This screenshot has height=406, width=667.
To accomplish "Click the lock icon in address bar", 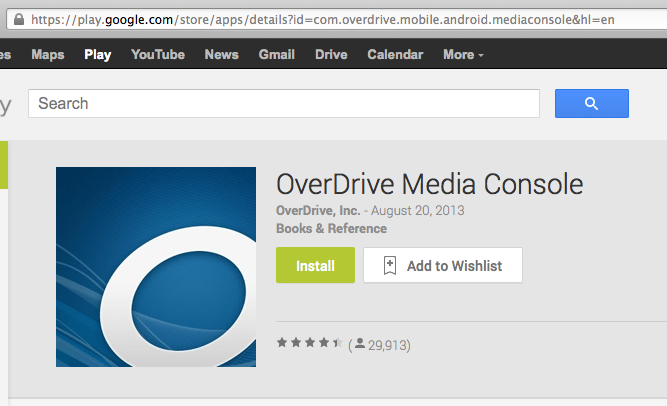I will (19, 19).
